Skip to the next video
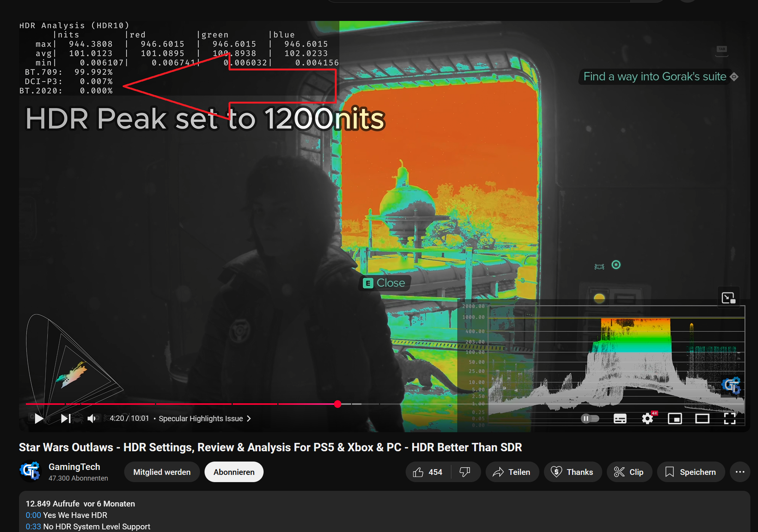Image resolution: width=758 pixels, height=532 pixels. 66,419
